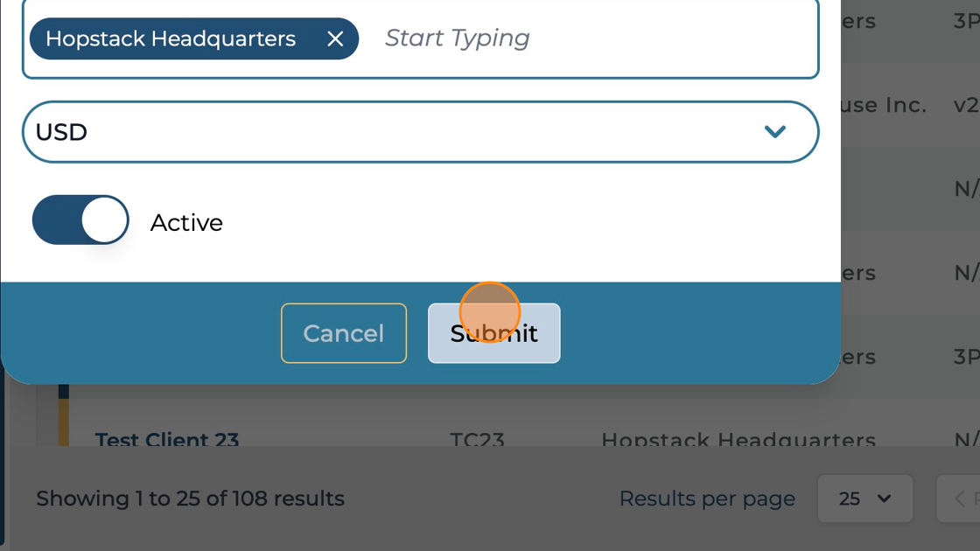Remove the Hopstack Headquarters chip with X
This screenshot has width=980, height=551.
(x=335, y=38)
